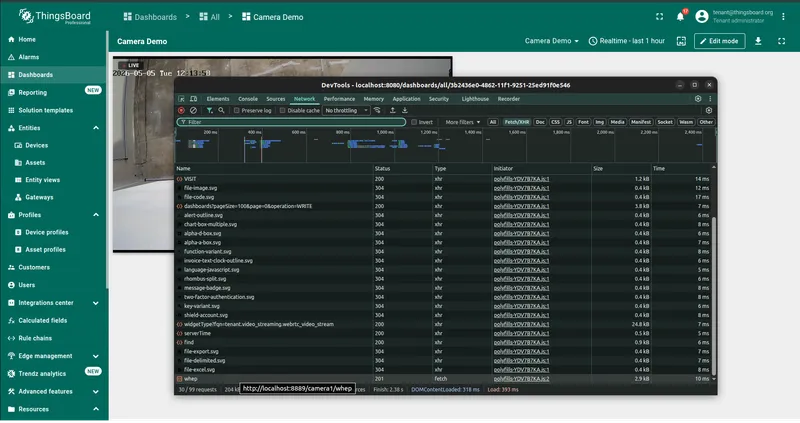Open the Camera Demo state dropdown
Viewport: 800px width, 423px height.
(x=552, y=41)
